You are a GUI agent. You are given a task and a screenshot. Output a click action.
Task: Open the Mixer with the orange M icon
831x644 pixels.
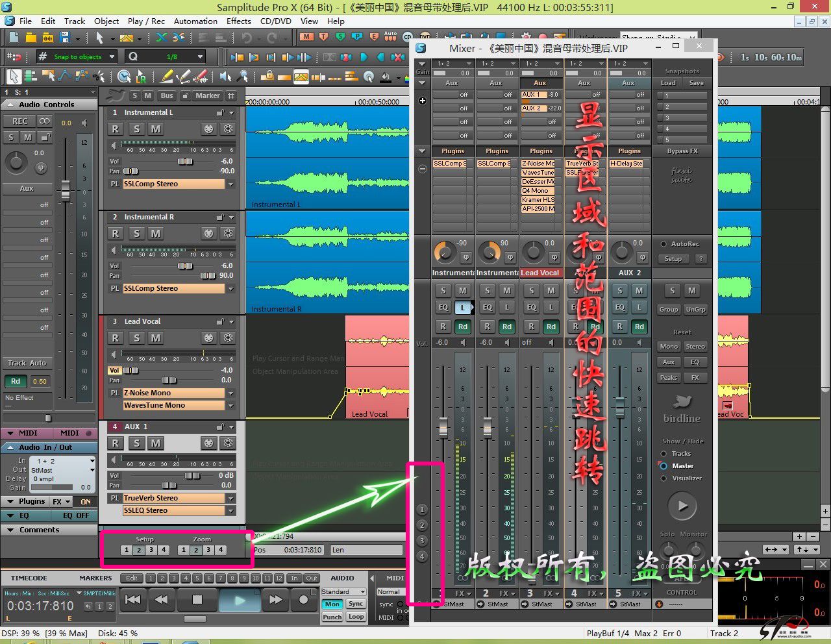[x=306, y=38]
